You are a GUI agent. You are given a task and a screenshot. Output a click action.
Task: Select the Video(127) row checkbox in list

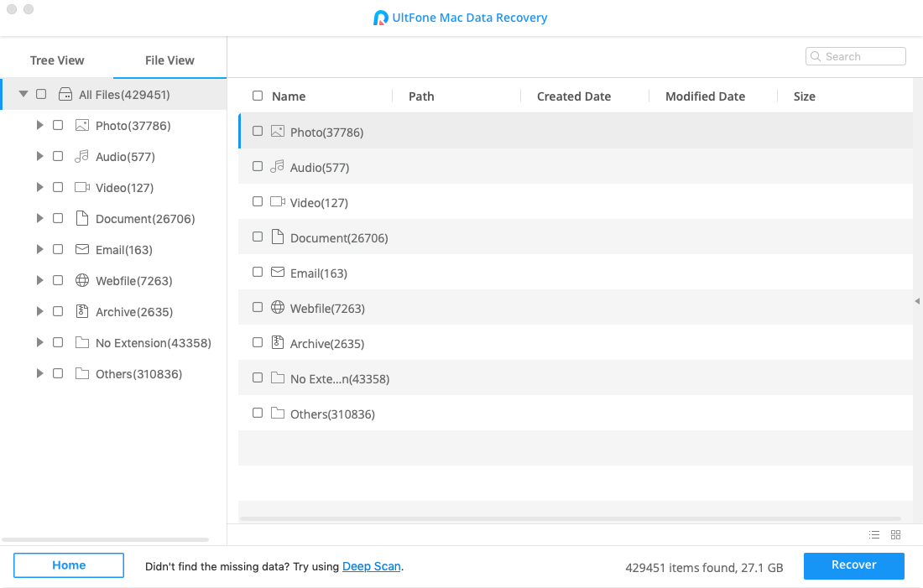[258, 202]
